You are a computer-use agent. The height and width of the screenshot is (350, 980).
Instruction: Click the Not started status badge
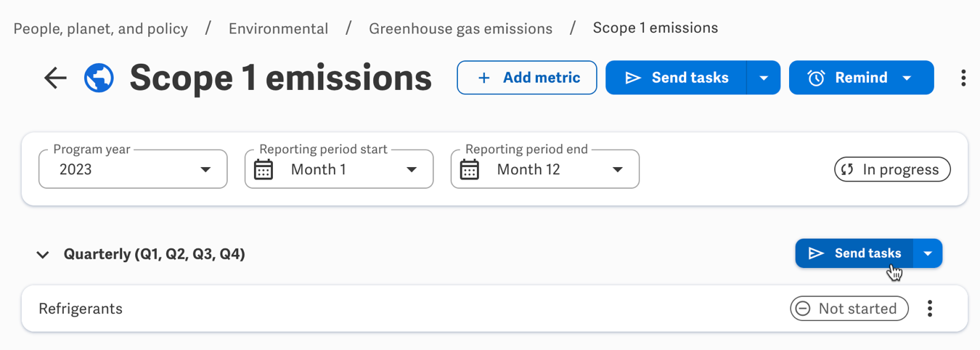click(849, 309)
